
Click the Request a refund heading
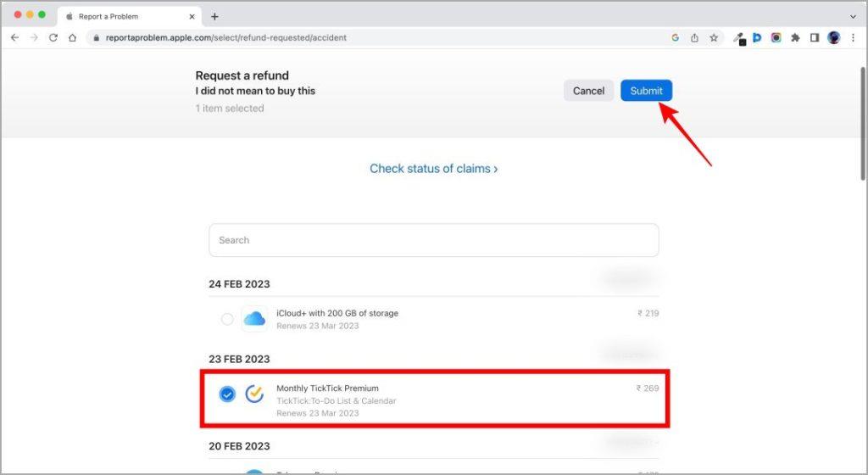click(242, 75)
